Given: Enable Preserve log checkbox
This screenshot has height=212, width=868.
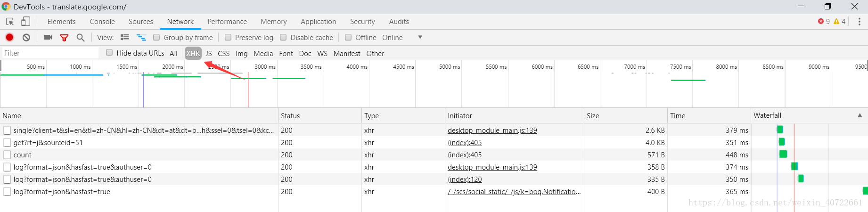Looking at the screenshot, I should 228,37.
